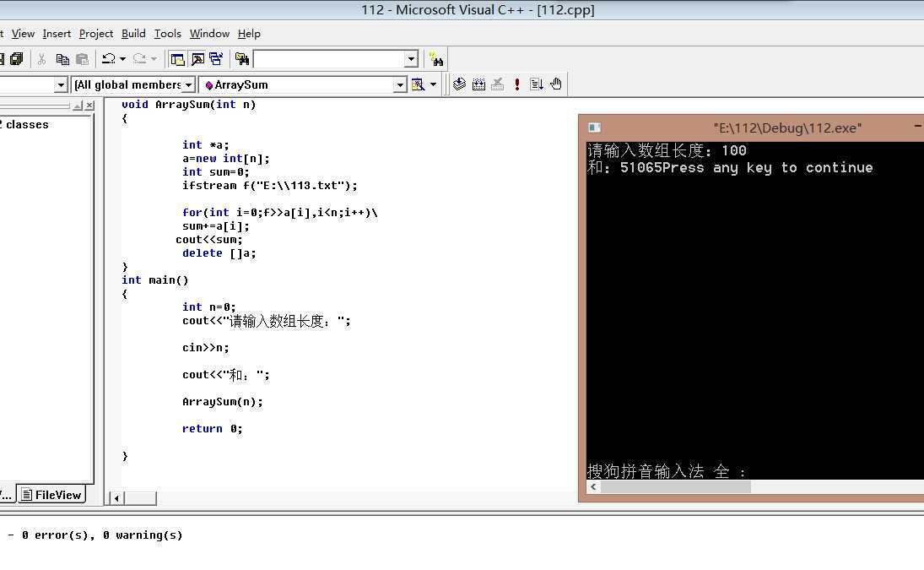
Task: Click the "cout<<sum;" code line
Action: 209,240
